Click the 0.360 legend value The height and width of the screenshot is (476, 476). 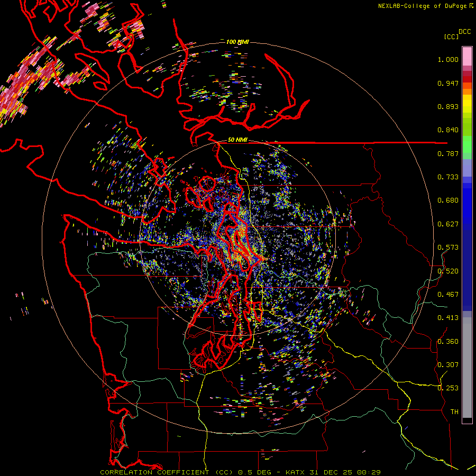[x=448, y=341]
